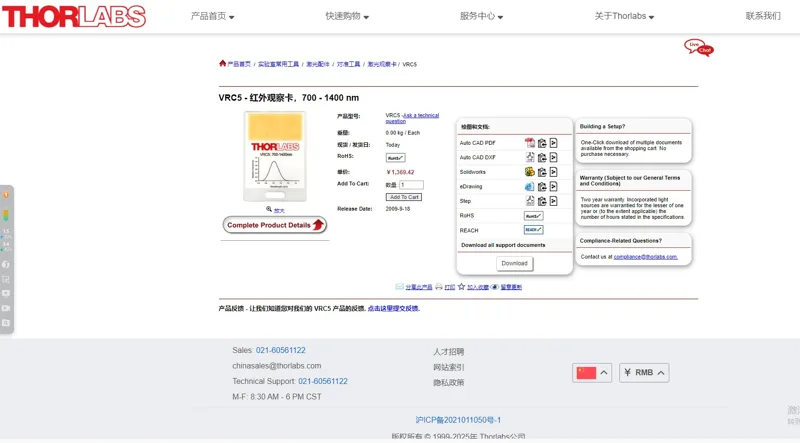Click 点击这里提交反馈 feedback link

point(393,308)
